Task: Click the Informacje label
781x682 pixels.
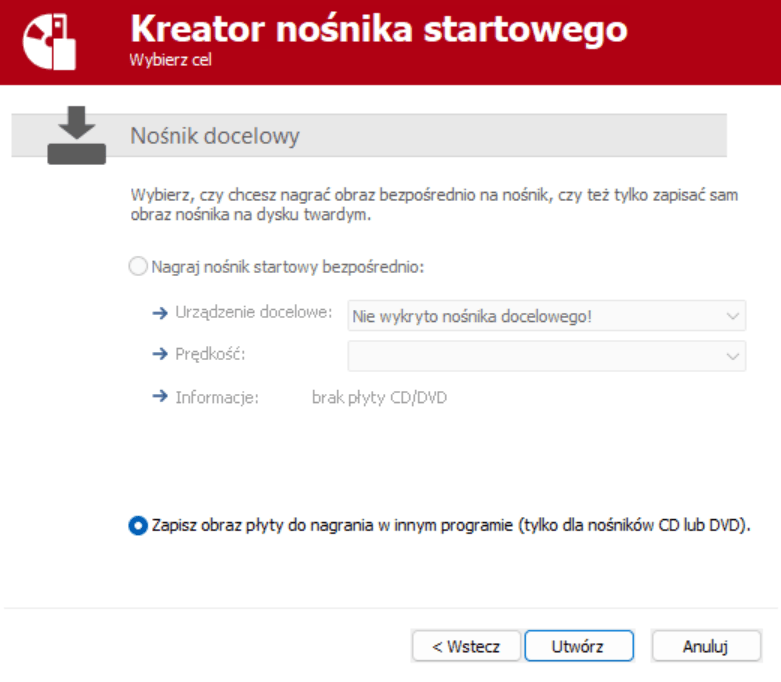Action: [x=217, y=398]
